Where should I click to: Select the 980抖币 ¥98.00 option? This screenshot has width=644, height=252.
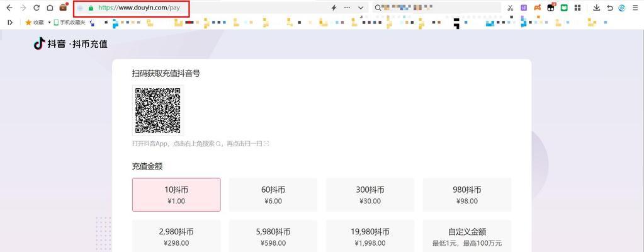click(x=467, y=195)
